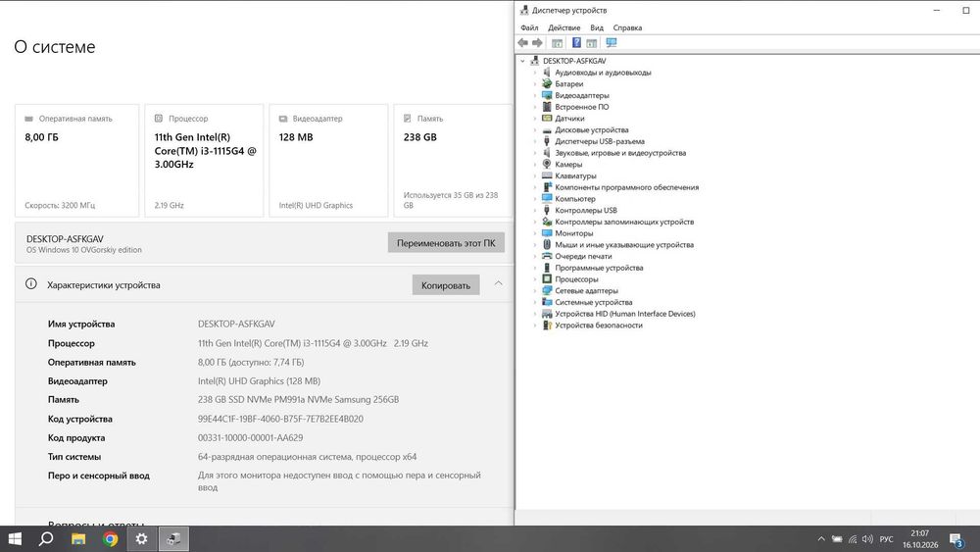Click the РУС language indicator
This screenshot has height=552, width=980.
coord(886,539)
